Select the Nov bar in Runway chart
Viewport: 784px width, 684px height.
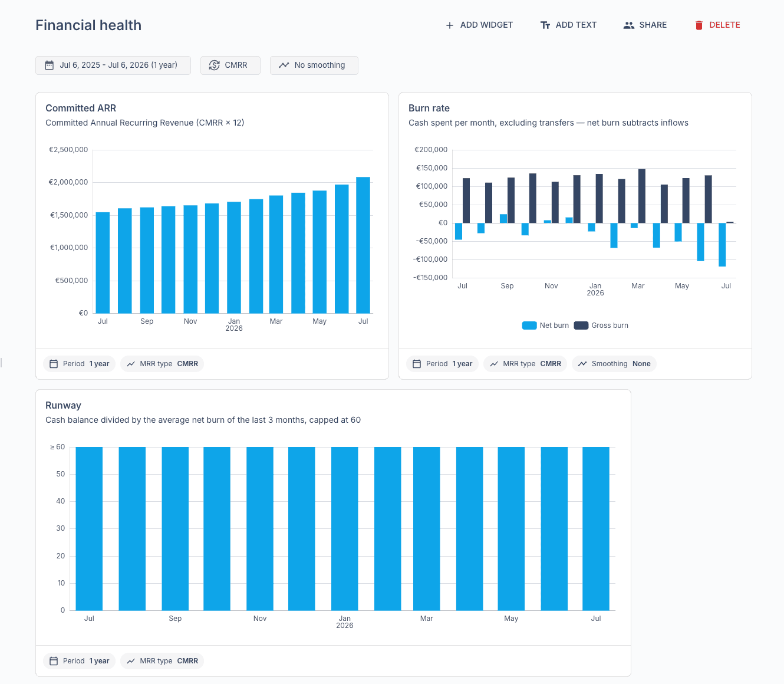coord(260,528)
